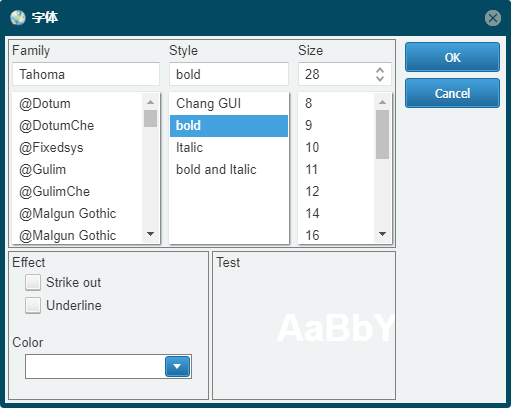Open the Color dropdown arrow
This screenshot has width=511, height=408.
point(177,366)
